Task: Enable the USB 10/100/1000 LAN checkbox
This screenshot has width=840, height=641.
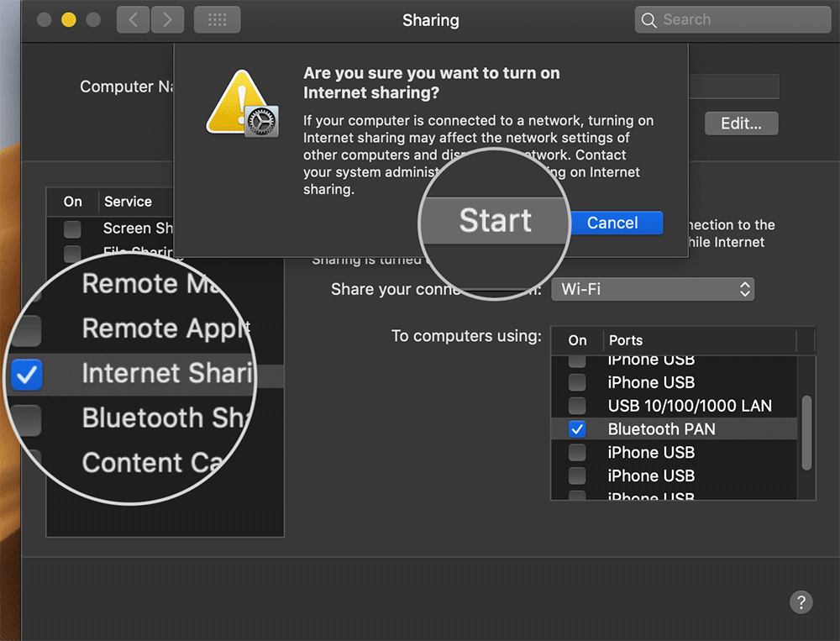Action: (x=577, y=406)
